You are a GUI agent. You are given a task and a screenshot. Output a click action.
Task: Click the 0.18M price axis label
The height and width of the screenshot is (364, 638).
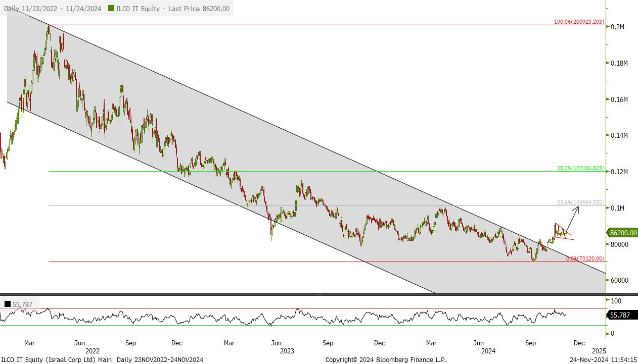(619, 63)
